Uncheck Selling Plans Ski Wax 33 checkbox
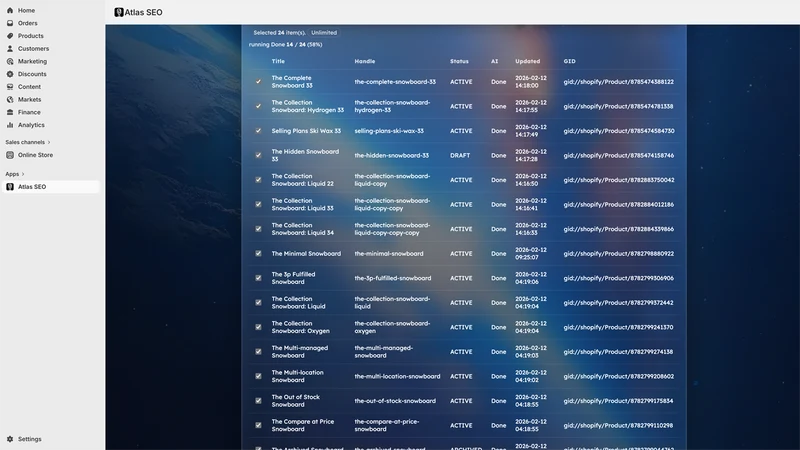 click(258, 131)
